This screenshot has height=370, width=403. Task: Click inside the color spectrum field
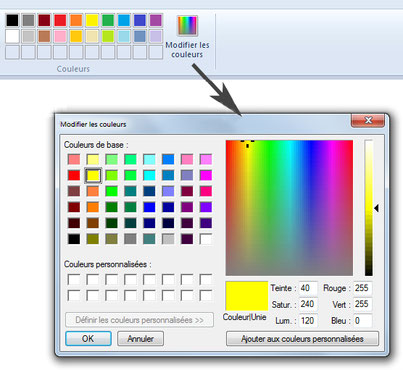pyautogui.click(x=289, y=208)
